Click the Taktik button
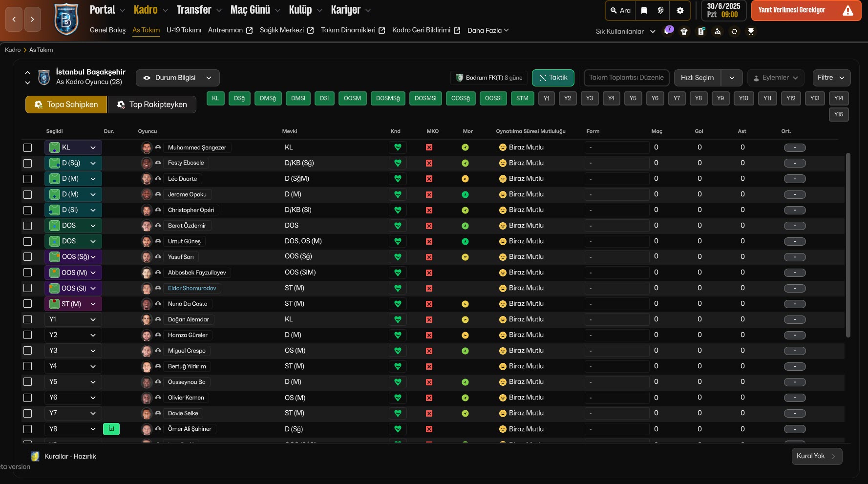Viewport: 868px width, 484px height. pos(553,78)
